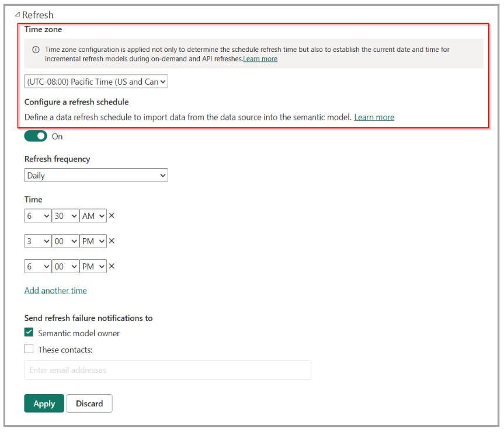Click the Add another time link
The image size is (504, 432).
point(55,290)
